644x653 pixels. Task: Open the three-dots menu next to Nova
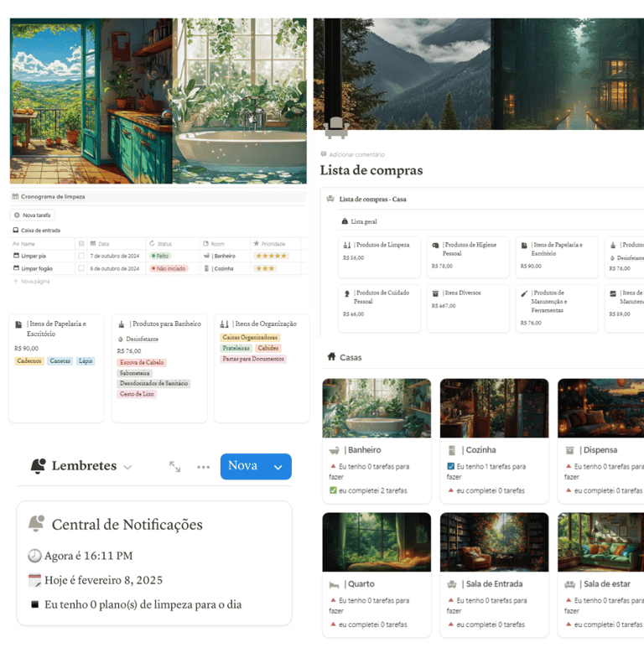pos(203,467)
